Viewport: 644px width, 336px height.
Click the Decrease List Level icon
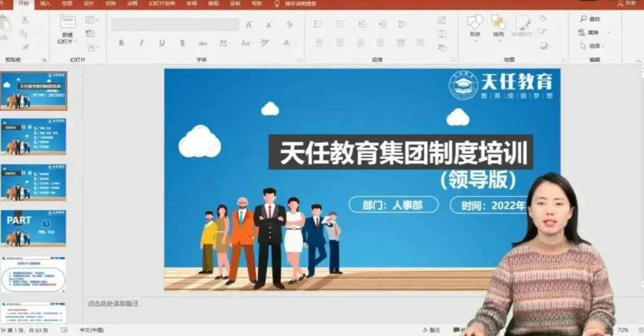[362, 24]
